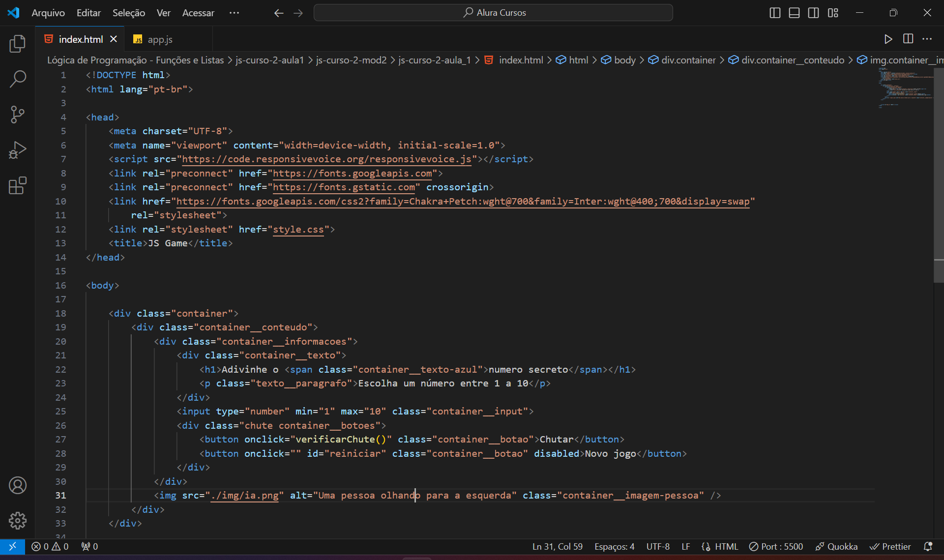This screenshot has width=944, height=560.
Task: Open breadcrumb js-curso-2-aula_1
Action: click(434, 60)
